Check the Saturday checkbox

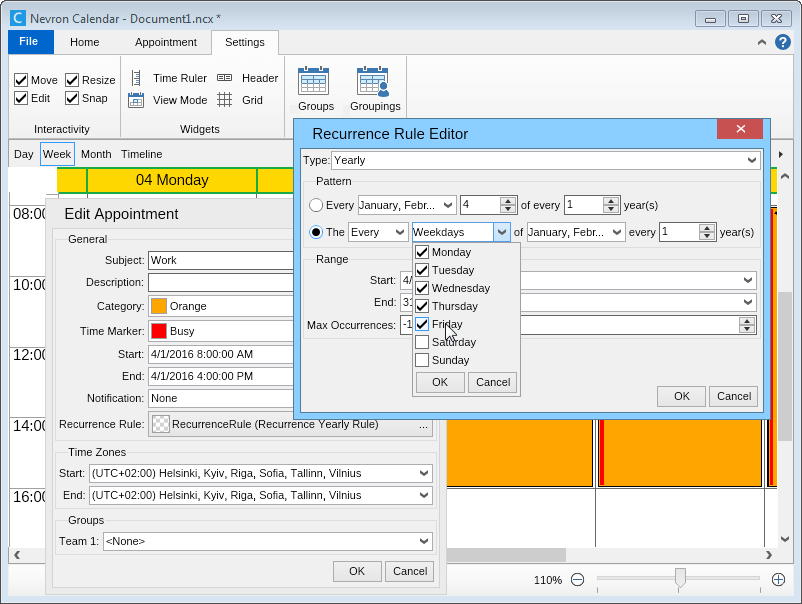pyautogui.click(x=422, y=342)
